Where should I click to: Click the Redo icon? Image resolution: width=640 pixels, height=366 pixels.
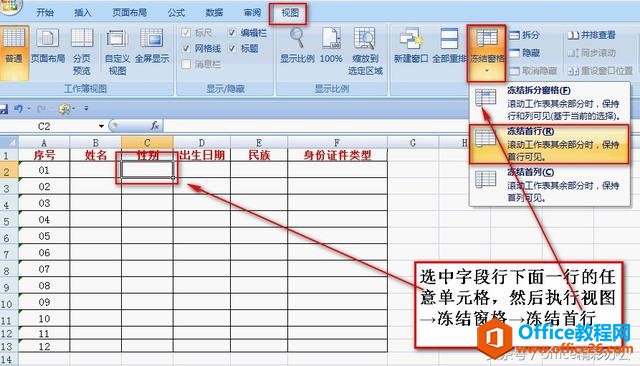[41, 109]
